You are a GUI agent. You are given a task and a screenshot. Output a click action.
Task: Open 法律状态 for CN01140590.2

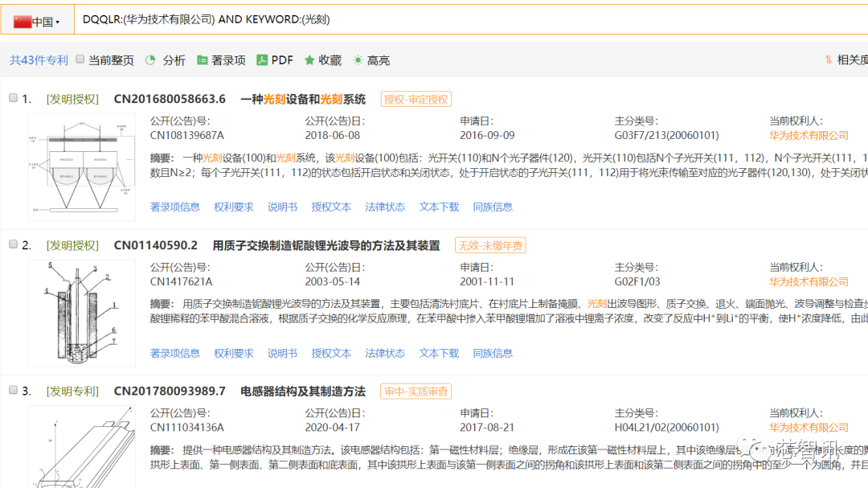pos(385,354)
